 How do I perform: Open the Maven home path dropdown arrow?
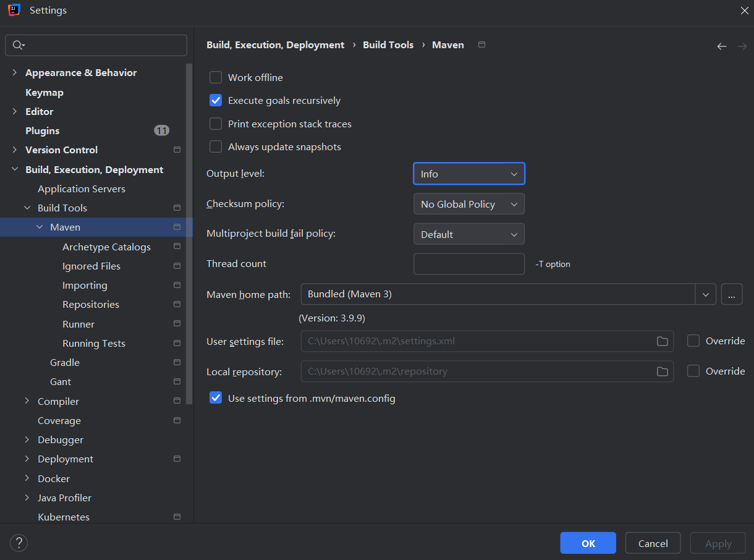(x=706, y=294)
